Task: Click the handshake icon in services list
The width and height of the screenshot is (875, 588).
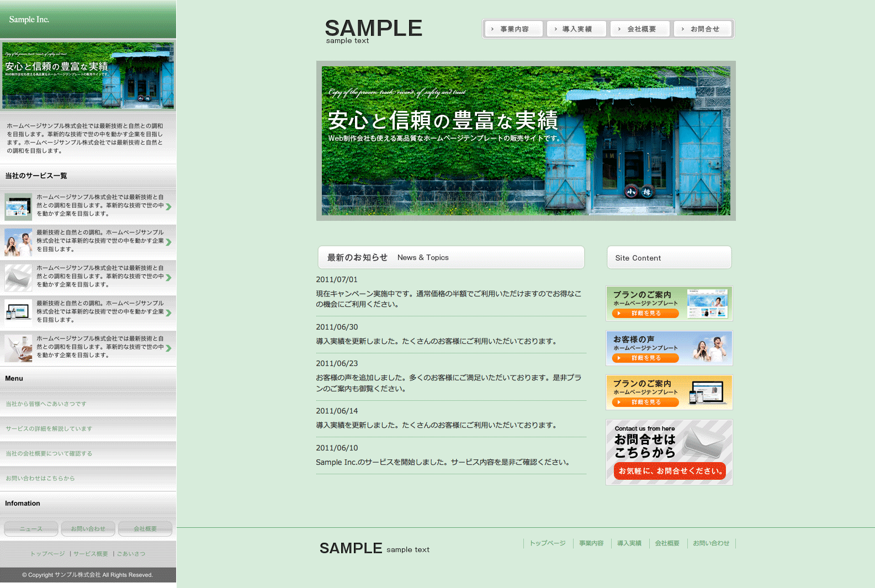Action: [18, 348]
